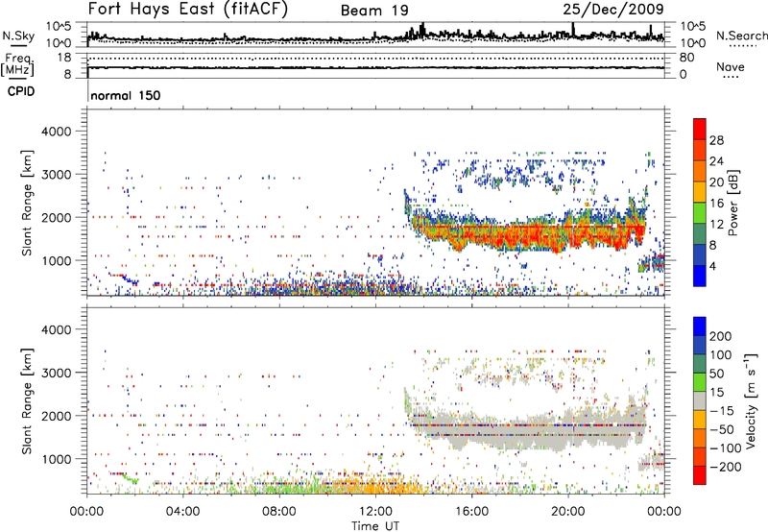Viewport: 768px width, 532px height.
Task: Click the "N.Search" legend label
Action: tap(741, 36)
